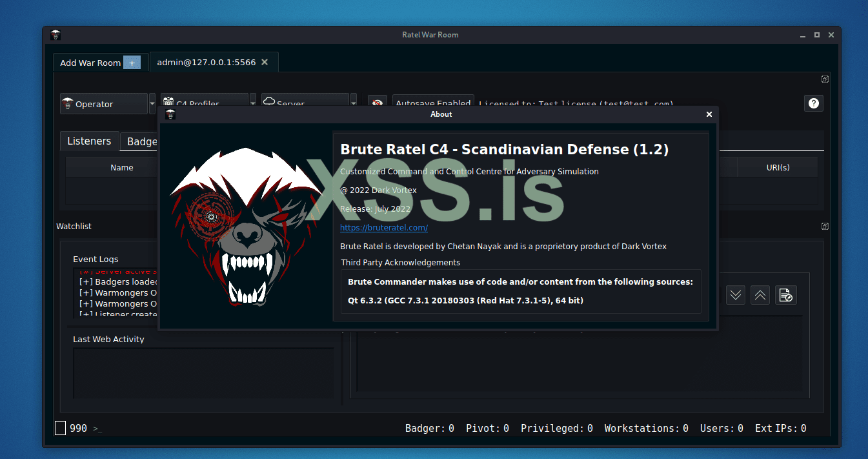Click the help question mark icon
This screenshot has height=459, width=868.
pos(813,103)
